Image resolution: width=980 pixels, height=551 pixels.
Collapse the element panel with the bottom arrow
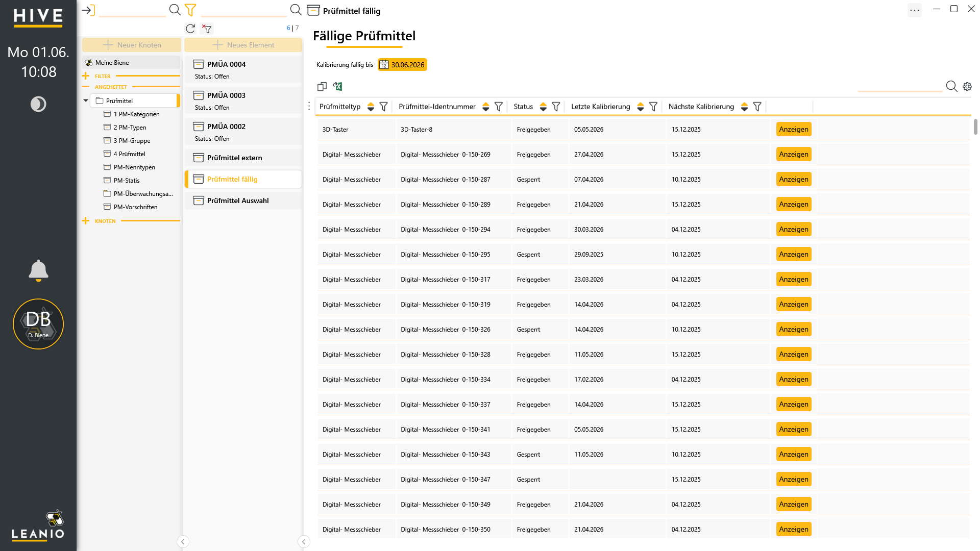coord(304,542)
